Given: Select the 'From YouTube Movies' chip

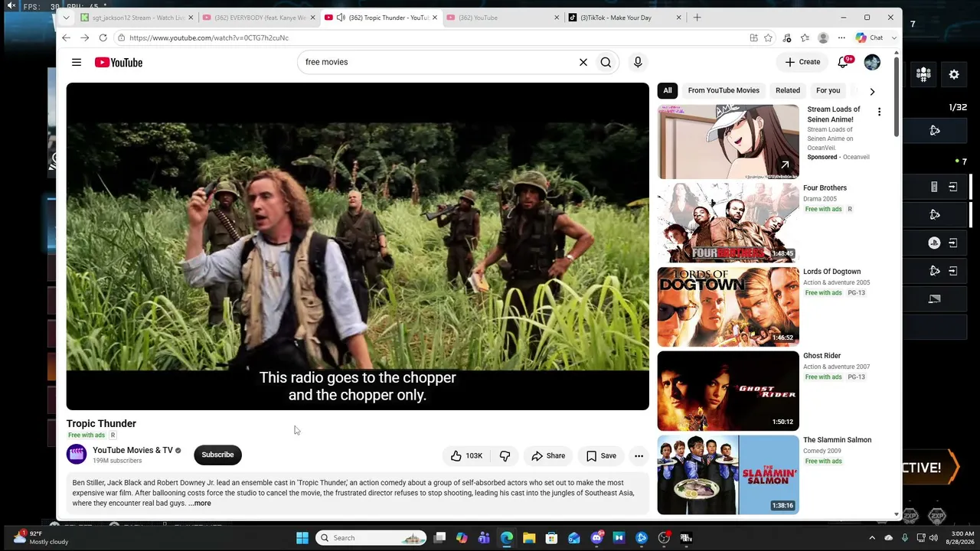Looking at the screenshot, I should tap(724, 90).
